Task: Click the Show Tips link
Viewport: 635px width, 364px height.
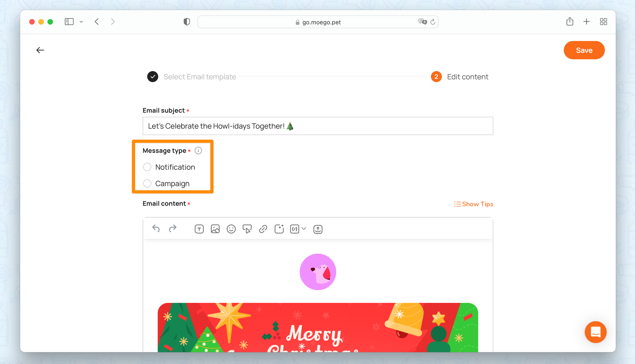Action: click(473, 204)
